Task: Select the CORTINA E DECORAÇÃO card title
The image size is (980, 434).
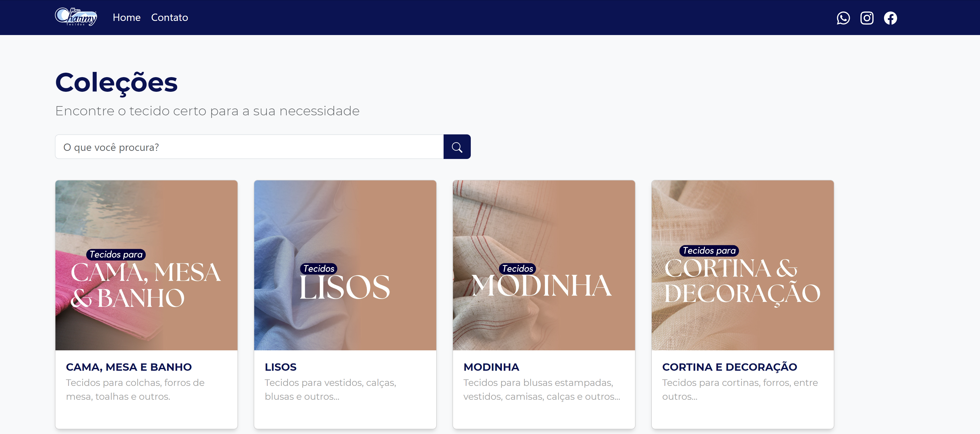Action: coord(729,367)
